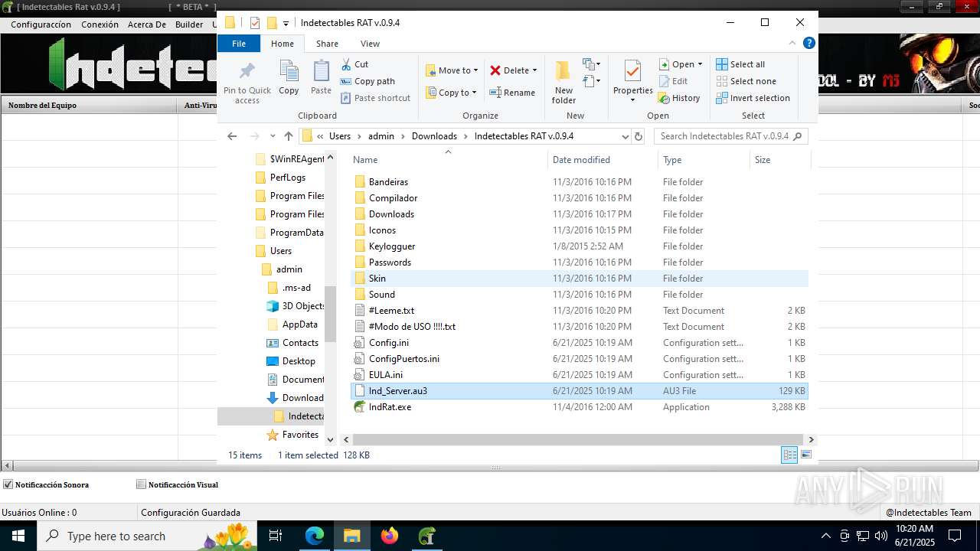Click the horizontal scrollbar in file list
The height and width of the screenshot is (551, 980).
click(580, 440)
